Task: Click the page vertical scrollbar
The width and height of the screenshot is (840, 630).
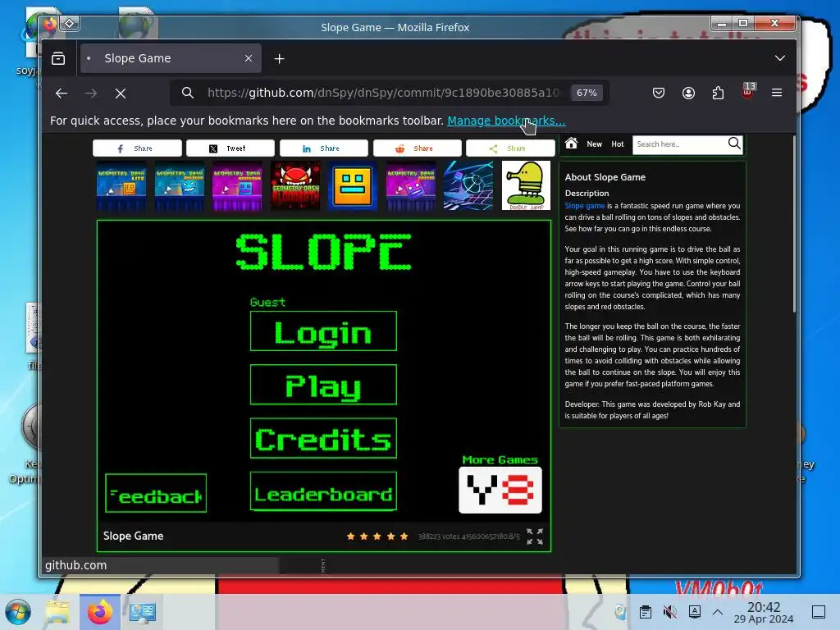Action: 794,225
